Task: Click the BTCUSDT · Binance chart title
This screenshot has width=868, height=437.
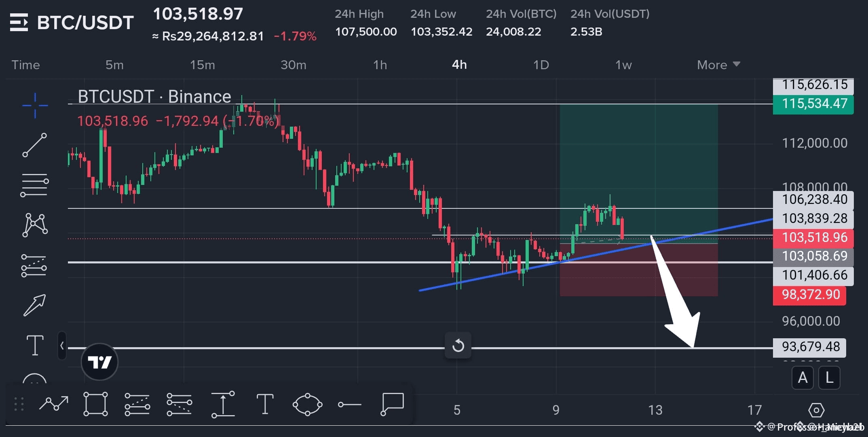Action: click(154, 97)
